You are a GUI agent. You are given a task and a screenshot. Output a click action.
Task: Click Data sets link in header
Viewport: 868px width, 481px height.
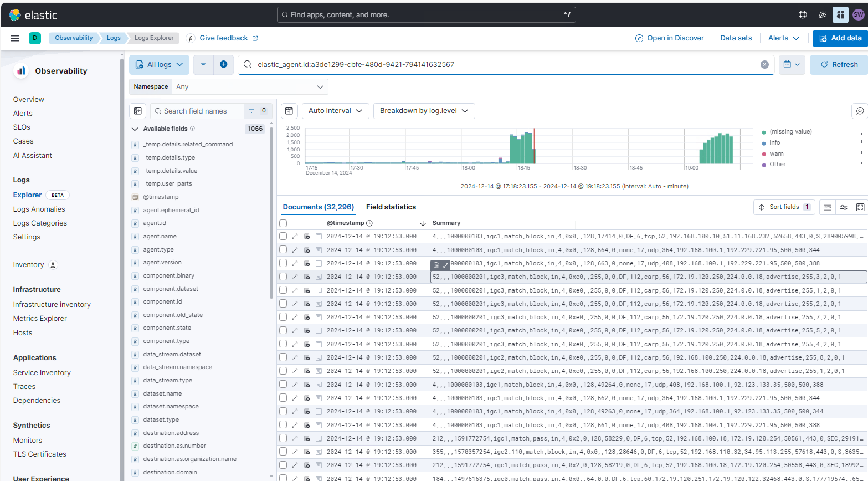736,38
